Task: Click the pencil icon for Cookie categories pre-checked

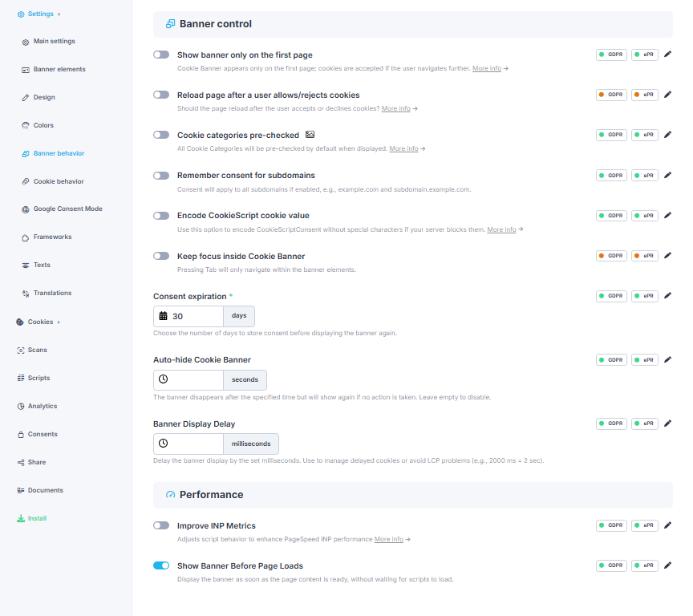Action: pyautogui.click(x=667, y=135)
